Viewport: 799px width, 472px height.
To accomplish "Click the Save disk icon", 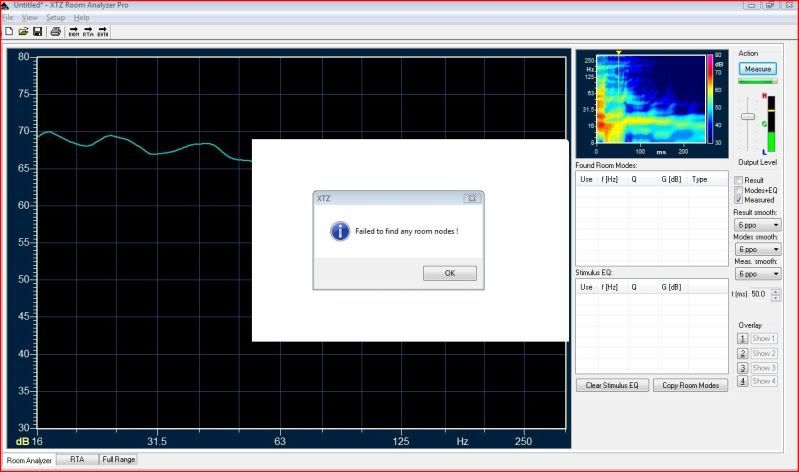I will (37, 32).
